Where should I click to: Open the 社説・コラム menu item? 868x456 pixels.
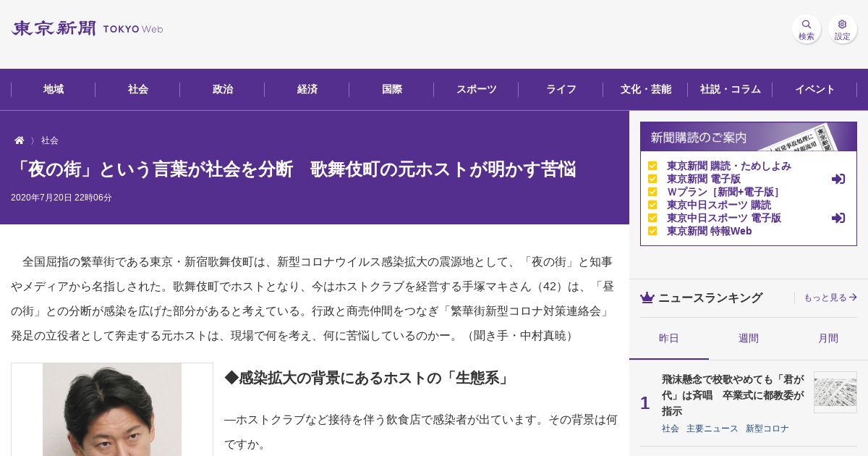coord(731,90)
